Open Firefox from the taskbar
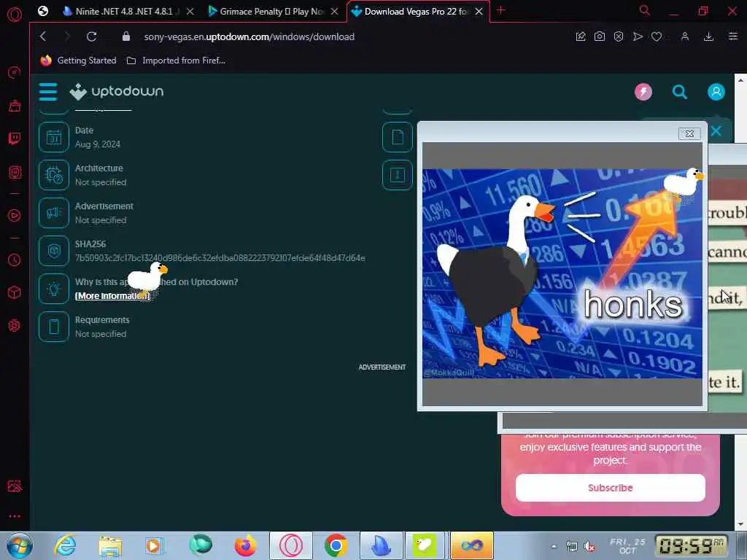This screenshot has width=747, height=560. tap(245, 545)
